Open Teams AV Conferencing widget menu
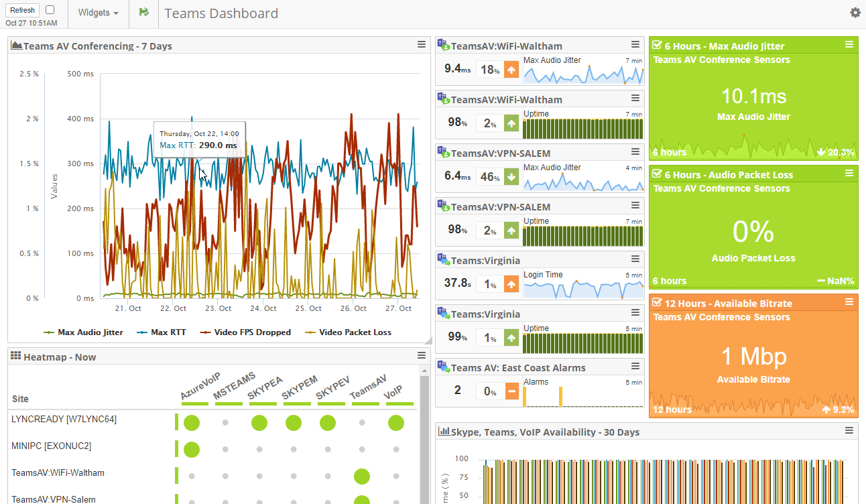 422,45
